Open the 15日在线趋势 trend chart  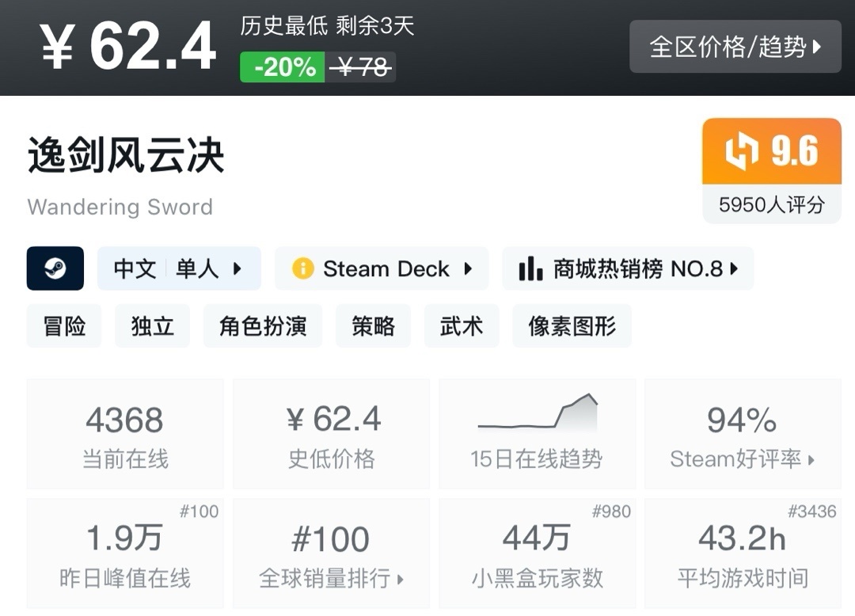[x=537, y=434]
